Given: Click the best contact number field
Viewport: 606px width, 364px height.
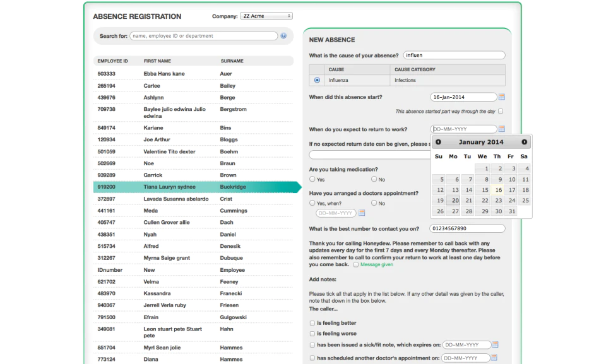Looking at the screenshot, I should 467,228.
